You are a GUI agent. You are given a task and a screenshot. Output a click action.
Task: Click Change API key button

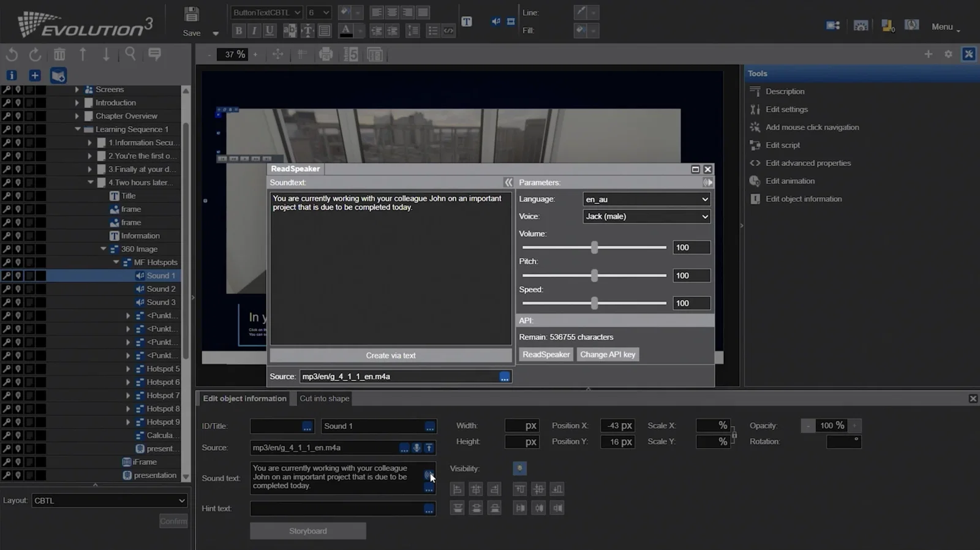tap(608, 355)
